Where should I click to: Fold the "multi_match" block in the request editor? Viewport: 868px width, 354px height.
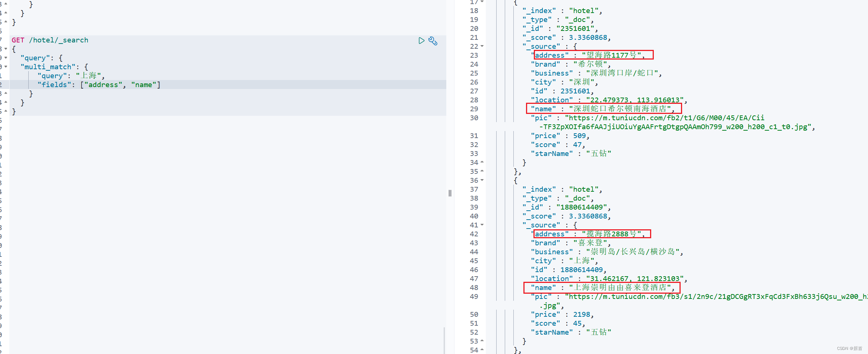tap(6, 67)
